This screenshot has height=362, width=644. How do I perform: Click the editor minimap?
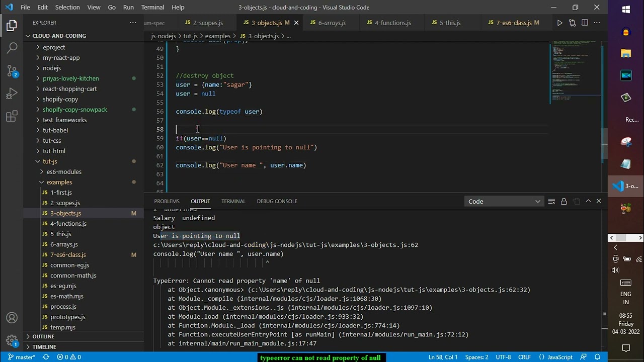tap(576, 70)
